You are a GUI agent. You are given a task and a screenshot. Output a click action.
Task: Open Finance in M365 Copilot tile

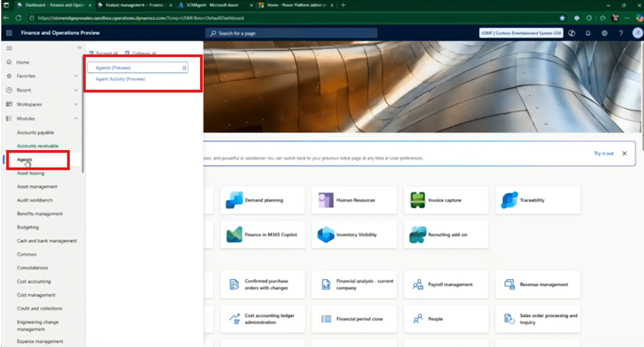pos(263,235)
